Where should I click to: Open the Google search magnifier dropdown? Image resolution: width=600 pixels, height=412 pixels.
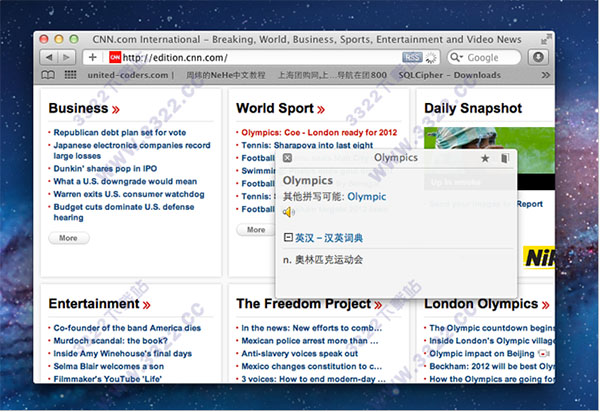[x=457, y=57]
